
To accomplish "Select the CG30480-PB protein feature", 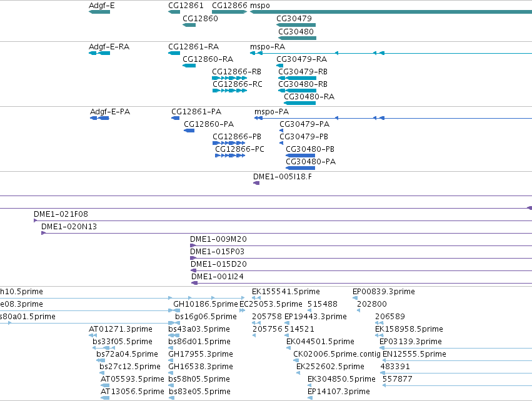I will click(x=300, y=156).
